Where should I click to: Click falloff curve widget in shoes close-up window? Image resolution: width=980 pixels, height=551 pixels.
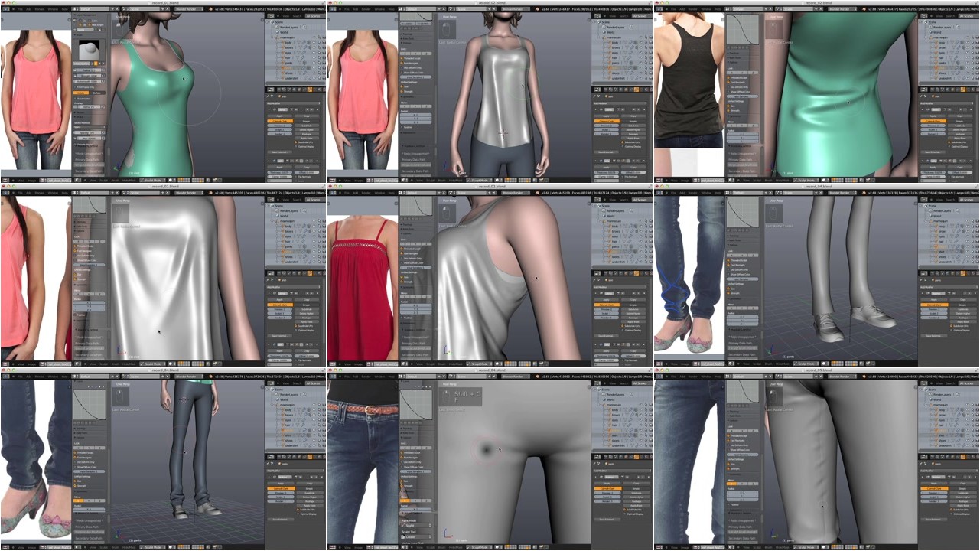(743, 212)
